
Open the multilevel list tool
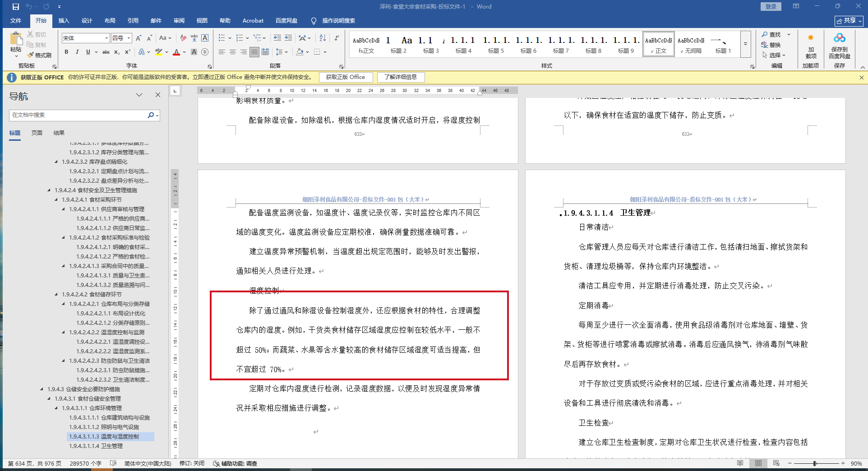[x=258, y=38]
